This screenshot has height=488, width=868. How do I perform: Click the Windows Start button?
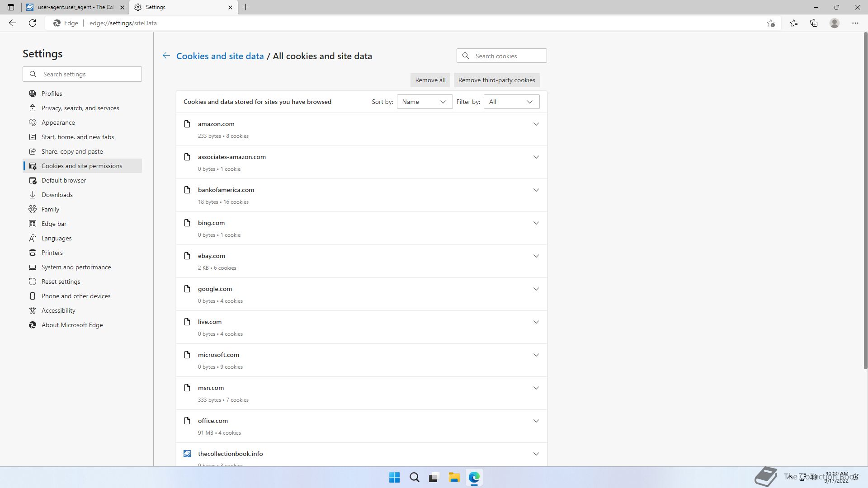coord(394,478)
